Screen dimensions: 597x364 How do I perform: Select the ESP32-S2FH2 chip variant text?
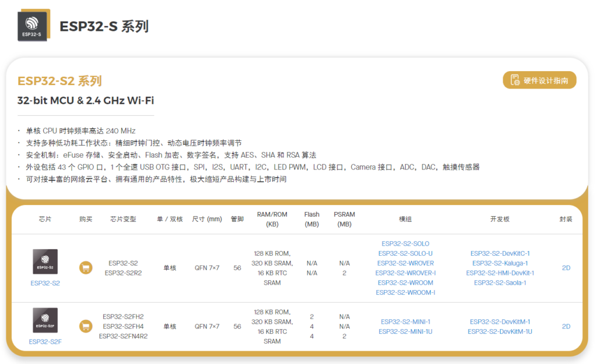(123, 317)
